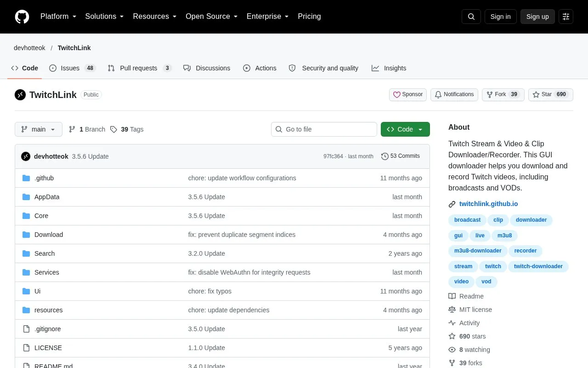The height and width of the screenshot is (368, 588).
Task: Click the eye icon beside 8 watching
Action: [x=452, y=350]
